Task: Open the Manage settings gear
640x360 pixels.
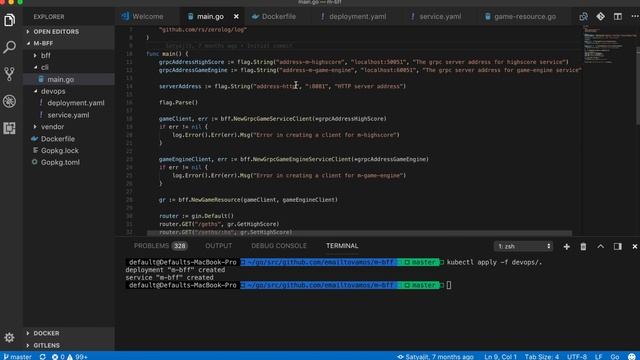Action: tap(9, 338)
